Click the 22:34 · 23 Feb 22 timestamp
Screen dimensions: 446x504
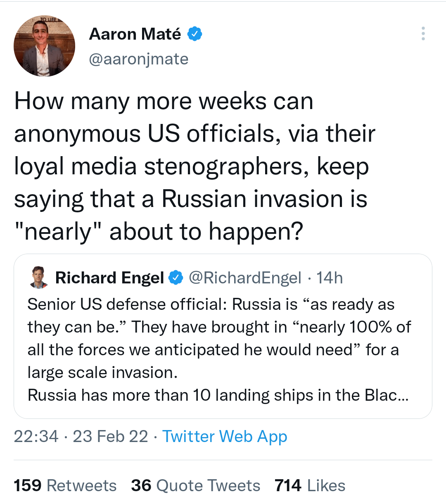tap(81, 436)
